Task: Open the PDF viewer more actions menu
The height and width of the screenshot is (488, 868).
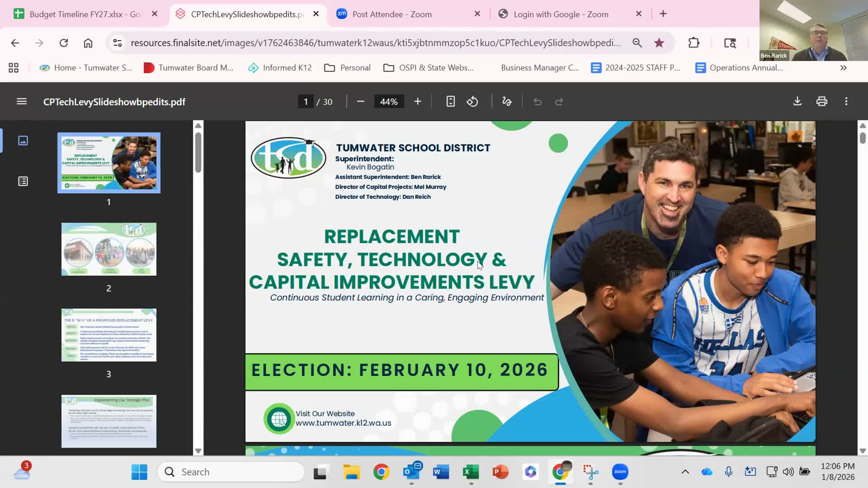Action: [x=846, y=102]
